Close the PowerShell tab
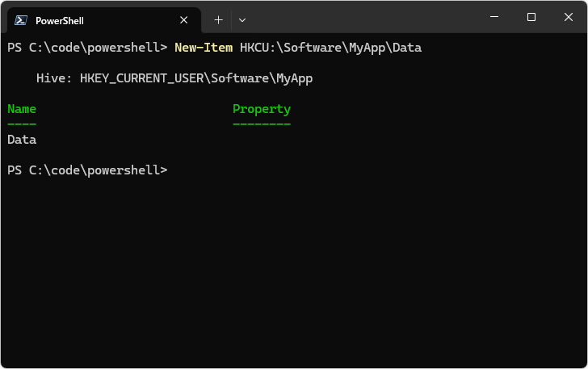 tap(184, 20)
